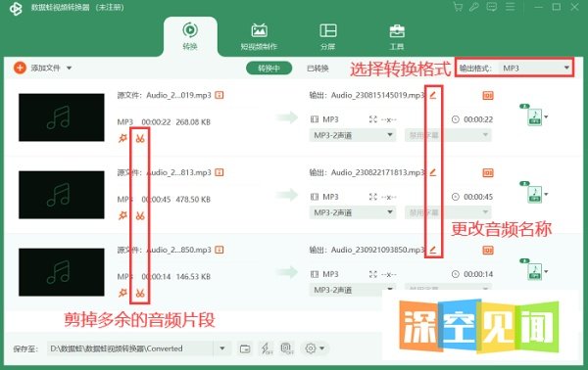Open the 分屏 tab
This screenshot has height=370, width=588.
[x=327, y=36]
